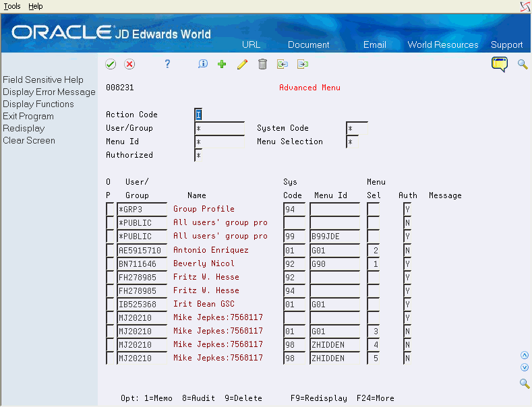Focus the System Code filter field
Screen dimensions: 532x407
(357, 129)
